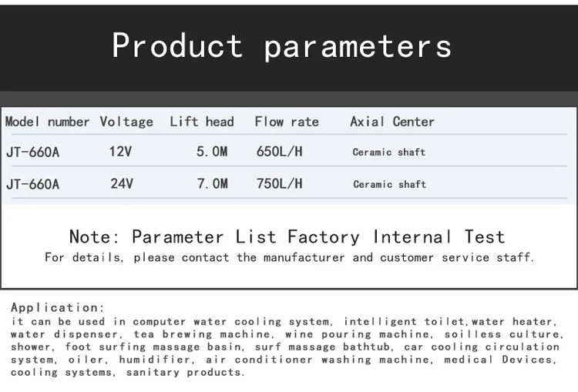Select the 750L/H flow rate value

(279, 184)
